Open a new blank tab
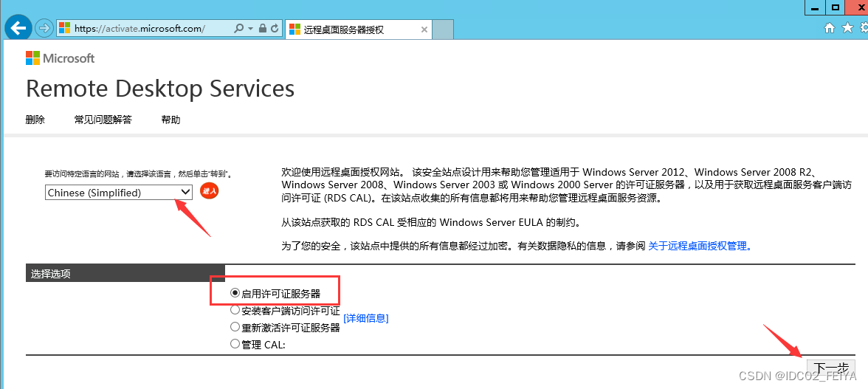This screenshot has height=389, width=868. tap(442, 30)
